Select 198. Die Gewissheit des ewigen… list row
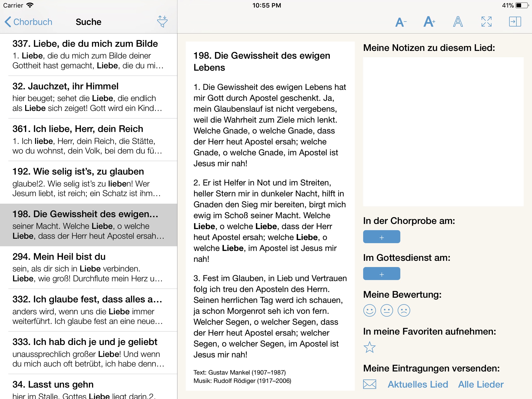 coord(89,225)
